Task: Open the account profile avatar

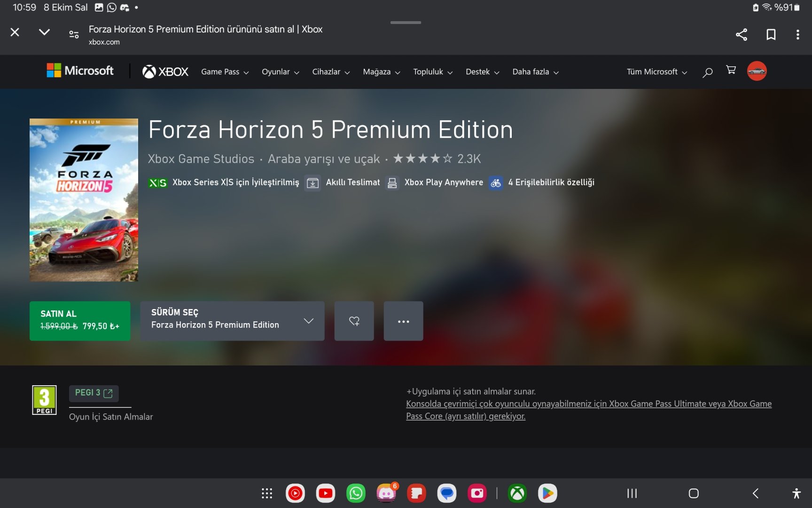Action: 757,71
